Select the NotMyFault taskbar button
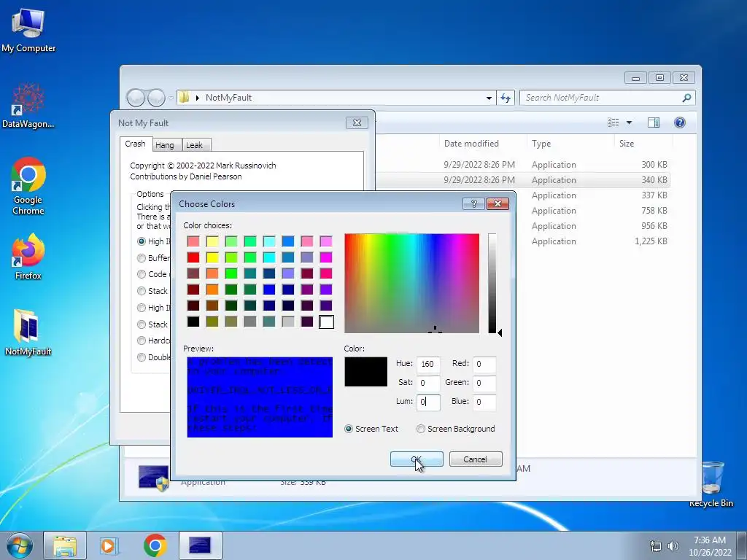This screenshot has height=560, width=747. 200,545
